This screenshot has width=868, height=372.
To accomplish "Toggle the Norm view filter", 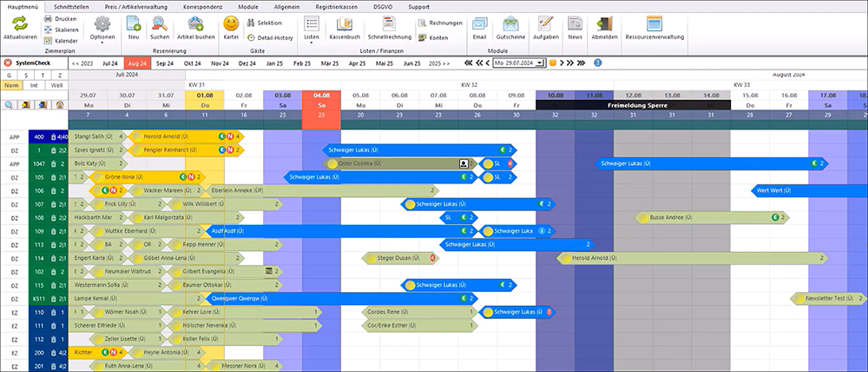I will tap(11, 86).
